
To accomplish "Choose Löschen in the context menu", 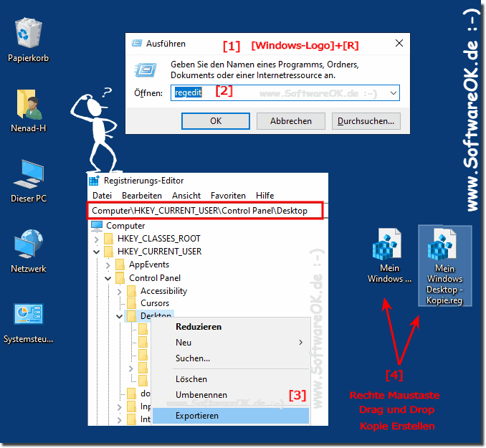I will click(x=232, y=379).
